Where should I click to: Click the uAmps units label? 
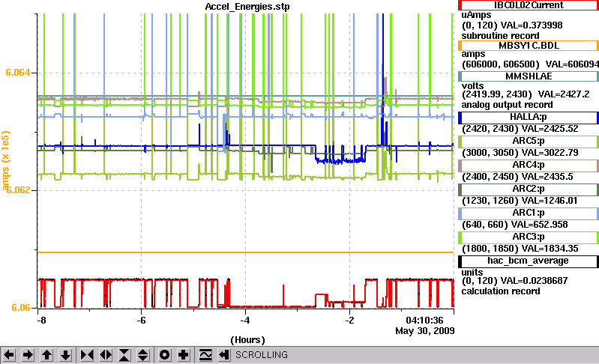click(x=476, y=15)
